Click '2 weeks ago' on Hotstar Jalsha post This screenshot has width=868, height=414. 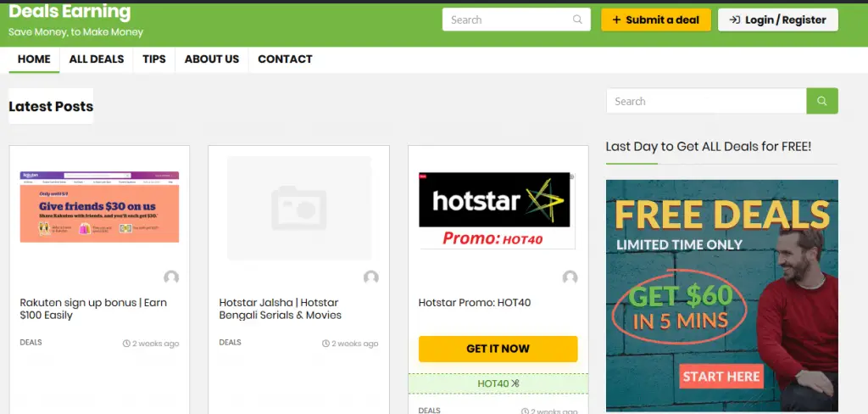click(x=354, y=344)
